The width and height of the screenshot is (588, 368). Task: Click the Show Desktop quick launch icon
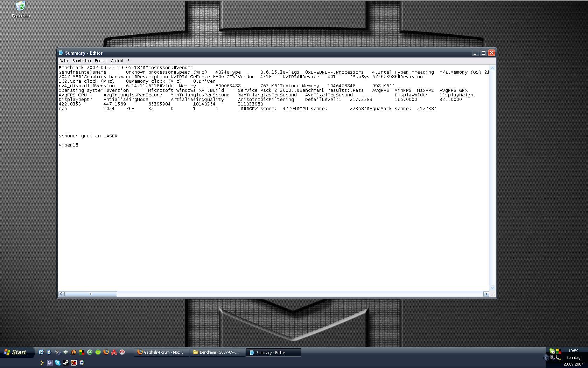click(x=49, y=352)
